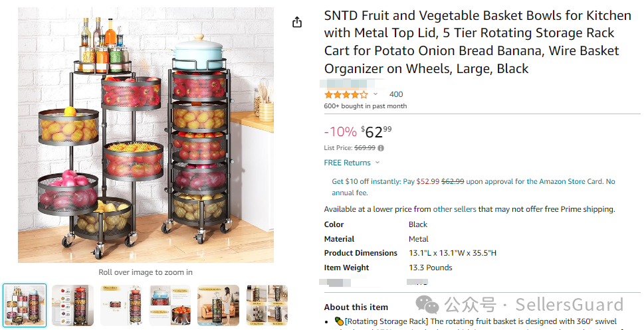
Task: Follow the "other sellers" link
Action: [455, 209]
